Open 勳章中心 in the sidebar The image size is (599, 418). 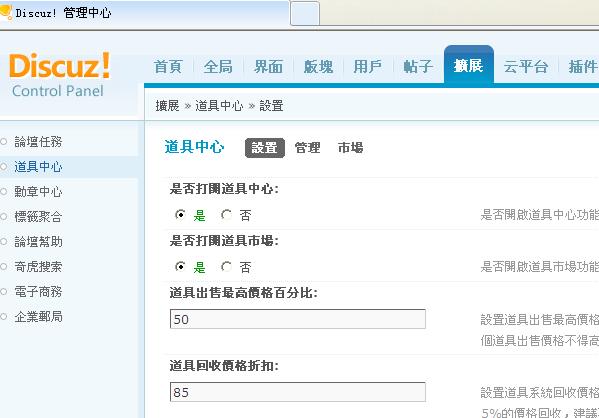pos(38,191)
